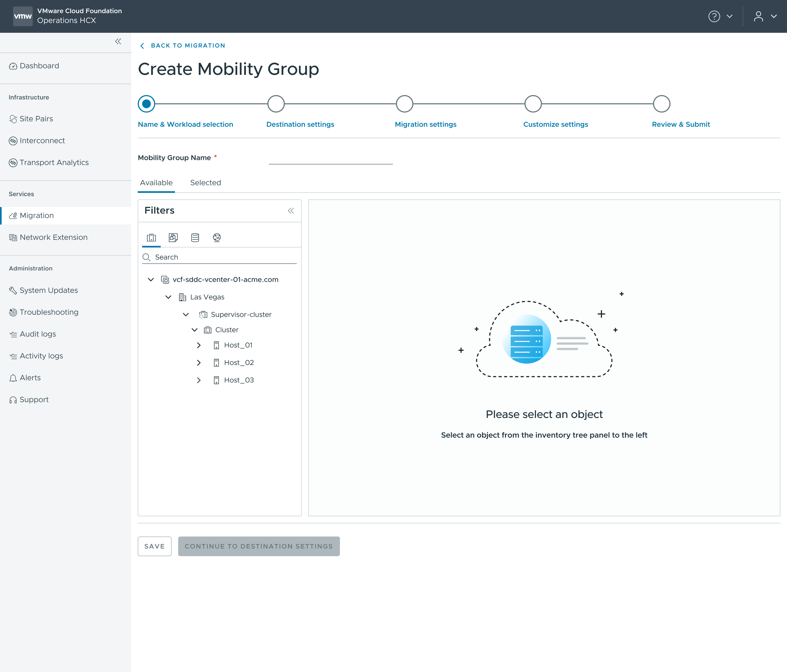Select the Name & Workload selection step circle
787x672 pixels.
coord(146,104)
